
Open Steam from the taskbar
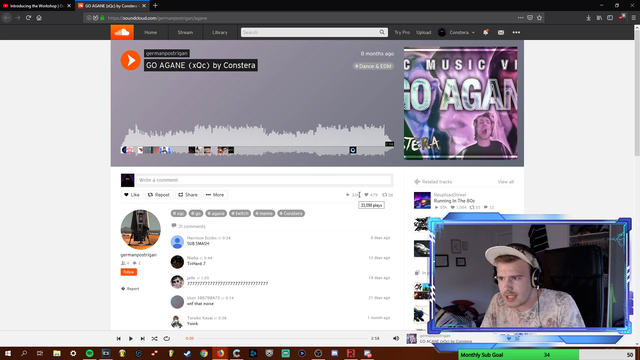point(187,353)
